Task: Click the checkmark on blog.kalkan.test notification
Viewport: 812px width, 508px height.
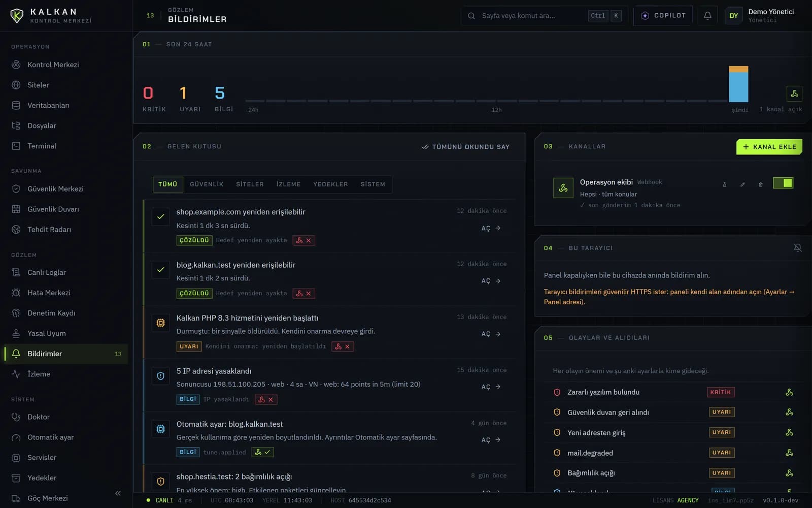Action: click(160, 270)
